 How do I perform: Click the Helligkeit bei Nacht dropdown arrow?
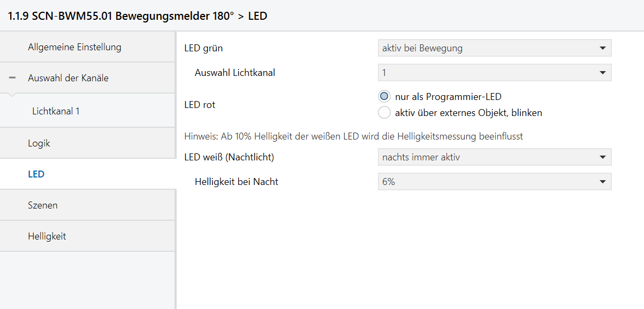(x=603, y=182)
